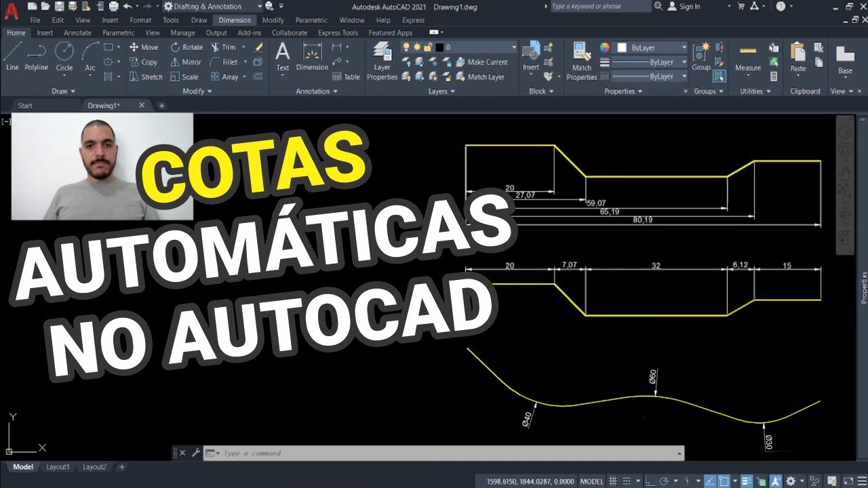Toggle object snap in status bar
The width and height of the screenshot is (868, 488).
click(x=724, y=481)
